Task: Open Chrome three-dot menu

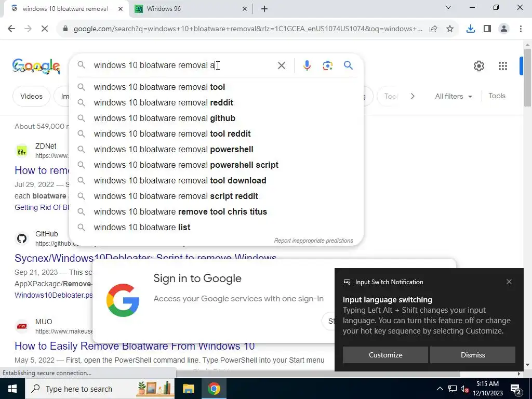Action: 521,29
